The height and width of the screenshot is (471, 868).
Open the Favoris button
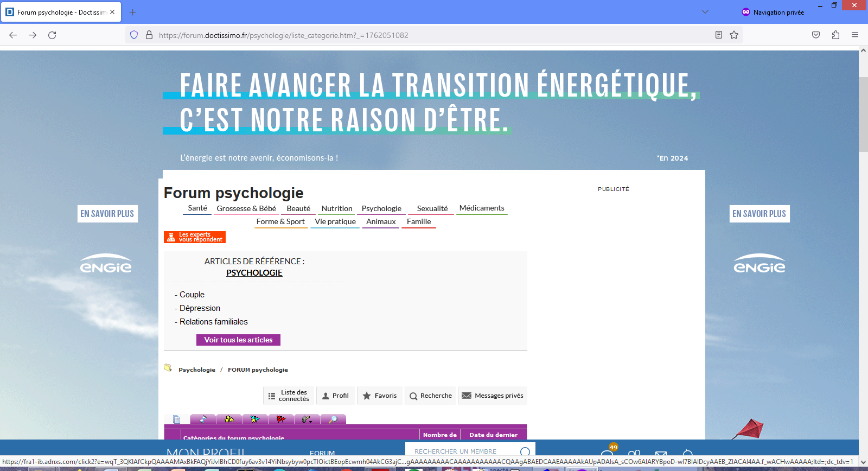click(x=380, y=396)
